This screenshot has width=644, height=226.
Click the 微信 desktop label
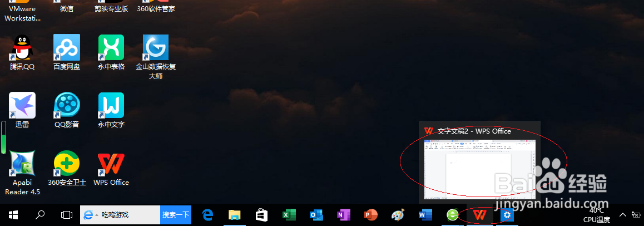pyautogui.click(x=67, y=9)
